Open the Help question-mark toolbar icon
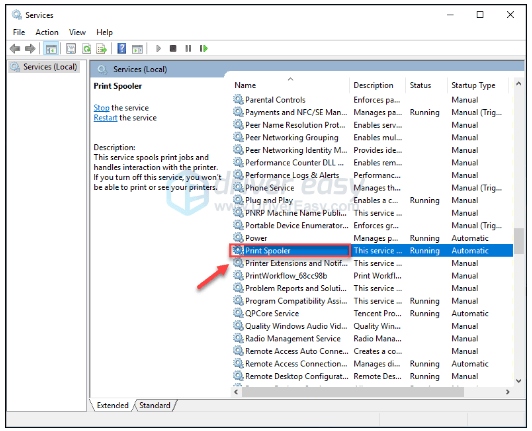 tap(121, 49)
